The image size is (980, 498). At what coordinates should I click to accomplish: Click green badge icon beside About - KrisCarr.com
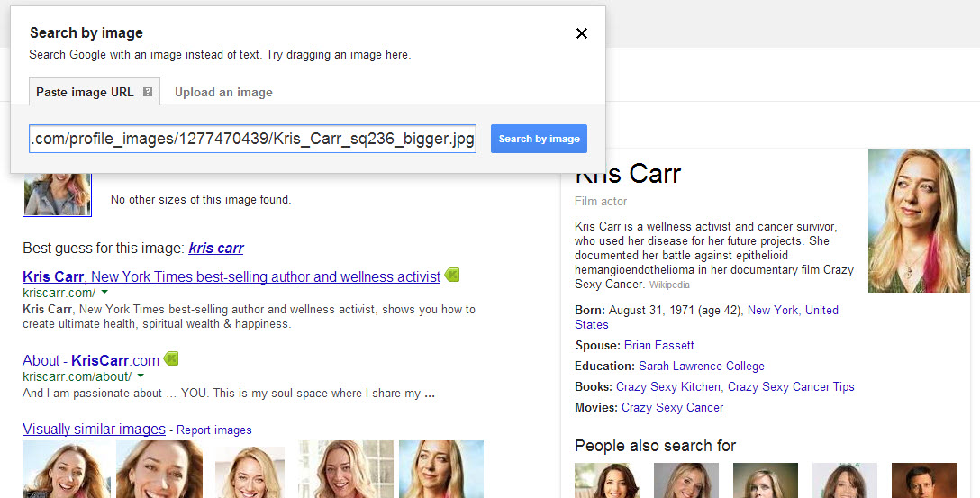point(171,359)
